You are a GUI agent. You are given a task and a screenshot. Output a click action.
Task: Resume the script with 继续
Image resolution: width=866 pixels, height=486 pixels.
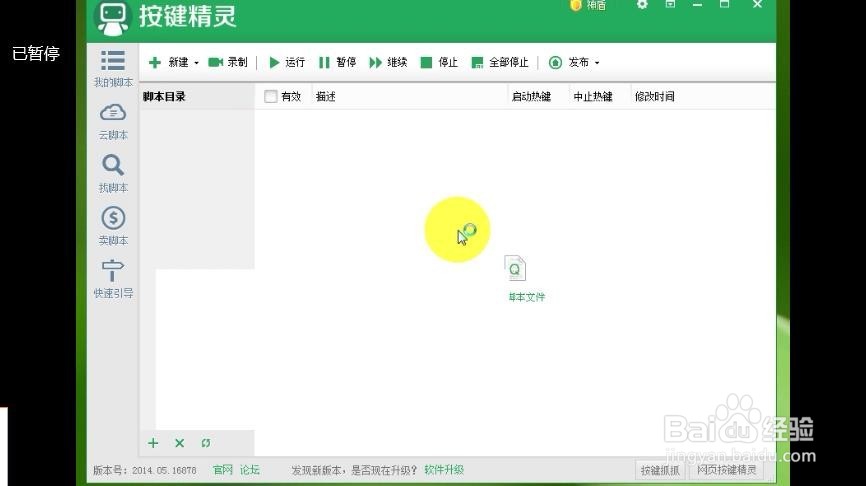(x=388, y=62)
